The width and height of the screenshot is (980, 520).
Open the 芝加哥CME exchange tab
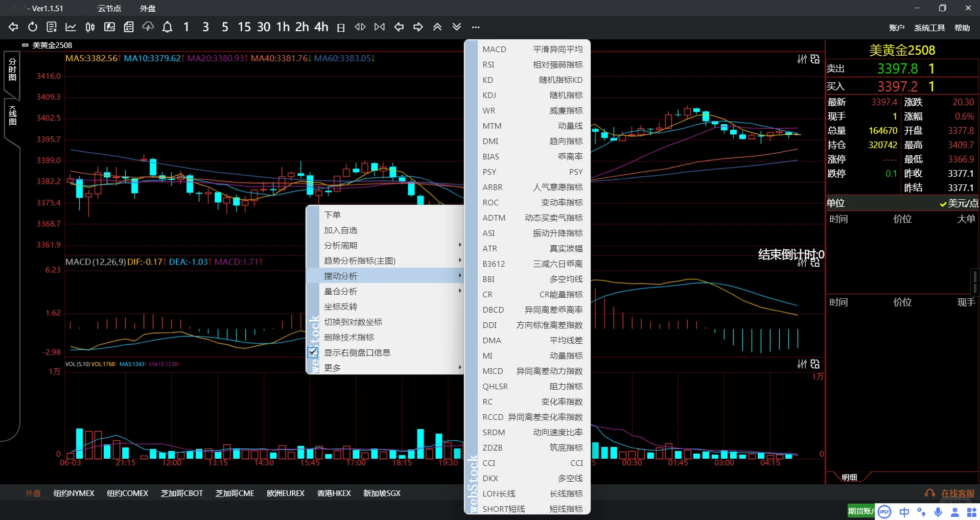pyautogui.click(x=235, y=493)
